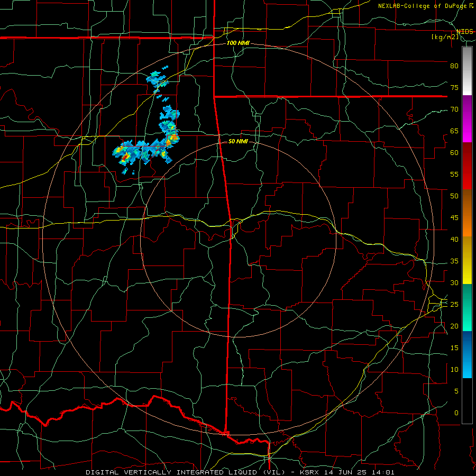Click the NEXLAB-College of DuPage credit text
The width and height of the screenshot is (476, 476).
coord(423,6)
